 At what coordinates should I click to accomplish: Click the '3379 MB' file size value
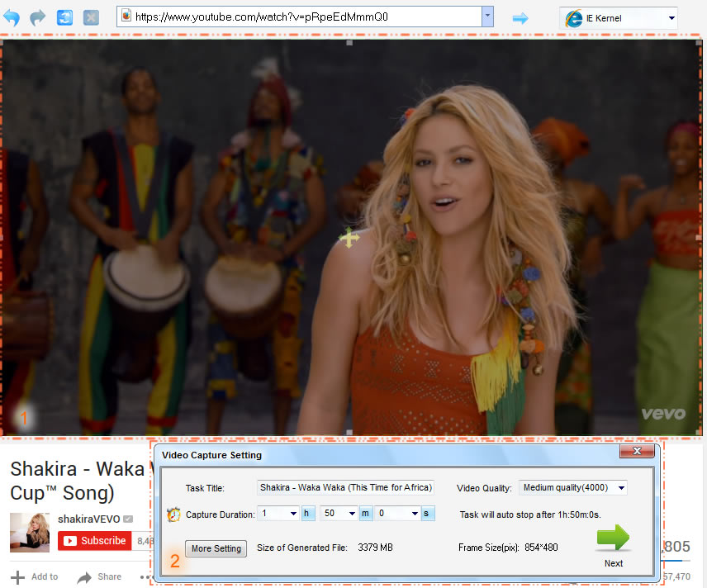[x=375, y=548]
